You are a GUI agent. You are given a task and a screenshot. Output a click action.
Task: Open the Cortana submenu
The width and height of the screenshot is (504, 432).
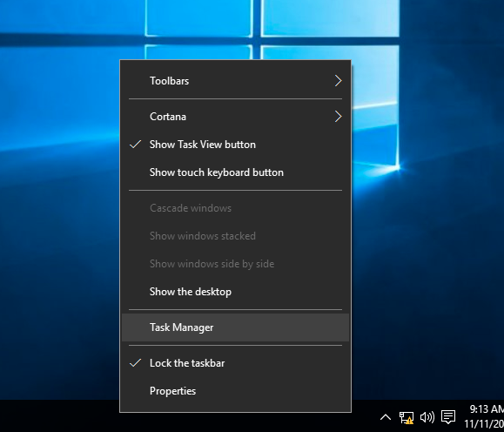pyautogui.click(x=235, y=117)
